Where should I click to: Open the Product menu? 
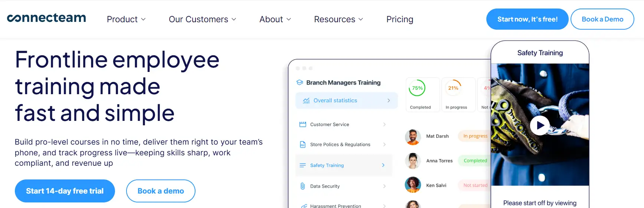point(126,19)
